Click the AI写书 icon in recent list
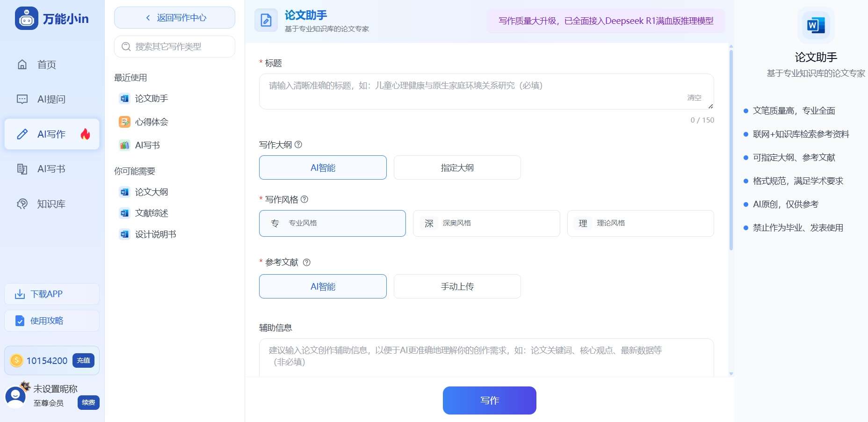 (x=124, y=145)
